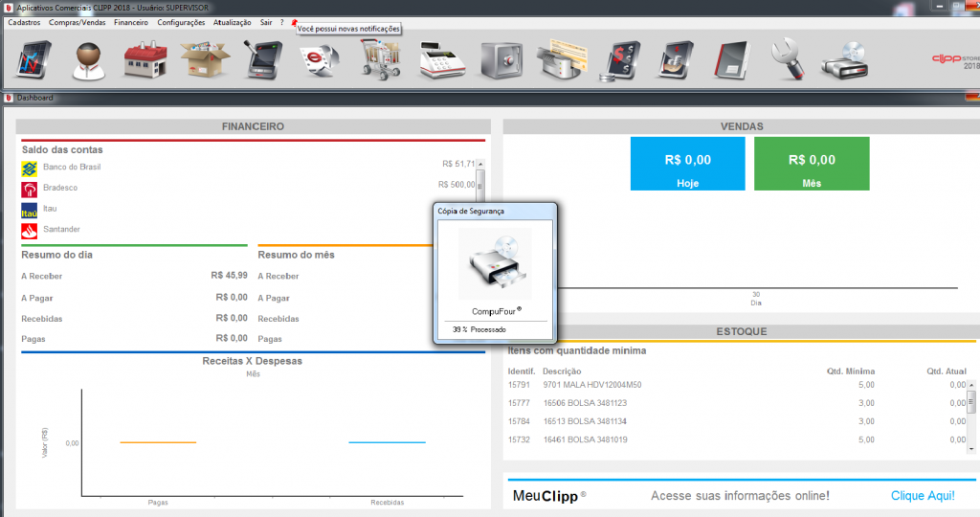Open the cash register icon

(x=439, y=61)
